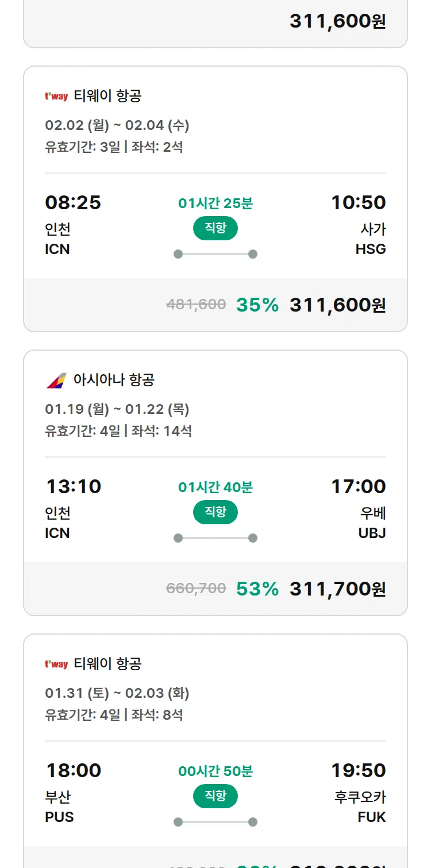Click the 직항 badge on Saga flight
This screenshot has height=868, width=431.
click(215, 228)
